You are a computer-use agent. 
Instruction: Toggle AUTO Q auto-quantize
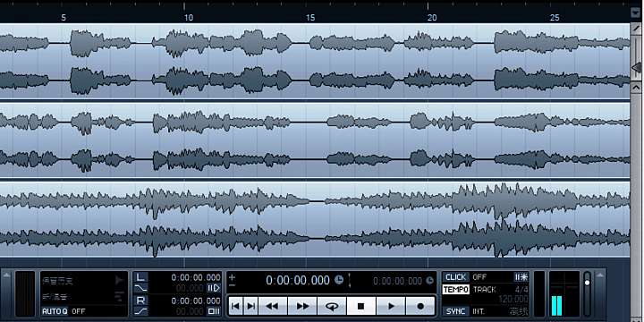tap(55, 311)
